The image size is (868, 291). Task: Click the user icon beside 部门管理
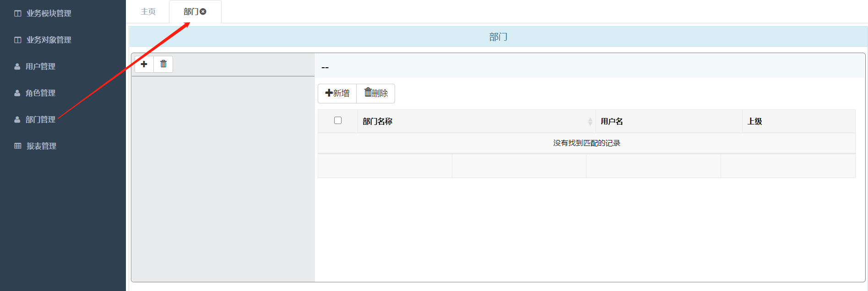coord(17,119)
